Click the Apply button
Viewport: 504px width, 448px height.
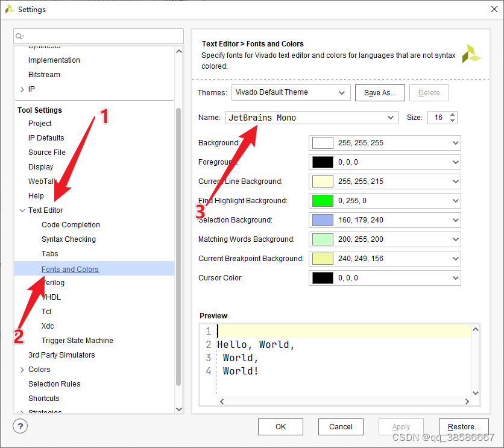coord(401,427)
